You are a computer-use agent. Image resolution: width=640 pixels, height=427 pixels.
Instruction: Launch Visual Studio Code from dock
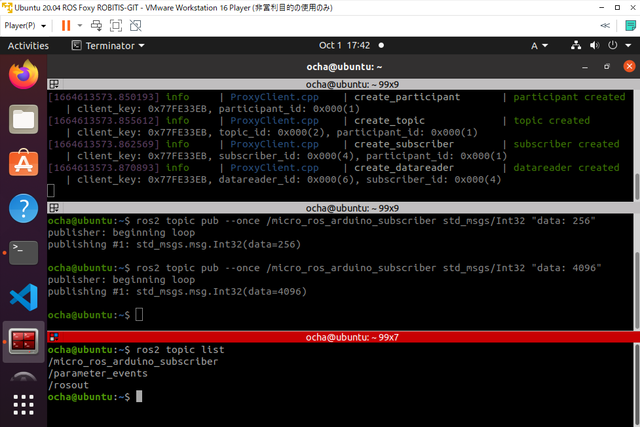(x=23, y=297)
